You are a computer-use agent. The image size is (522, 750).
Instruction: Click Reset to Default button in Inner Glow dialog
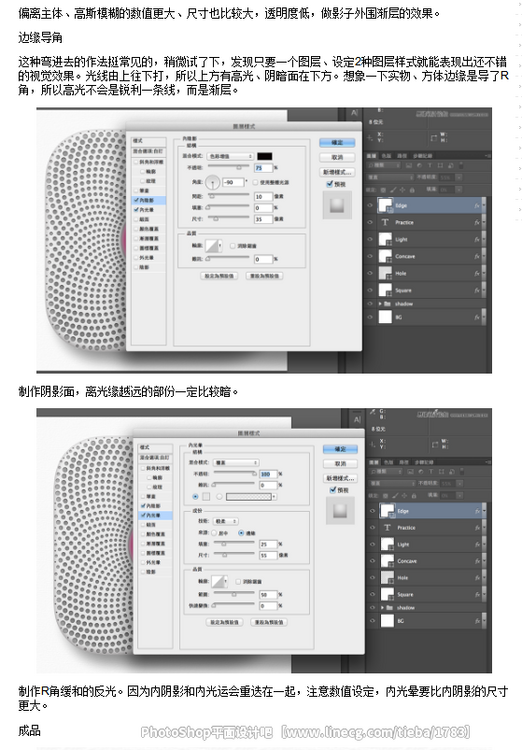point(269,622)
